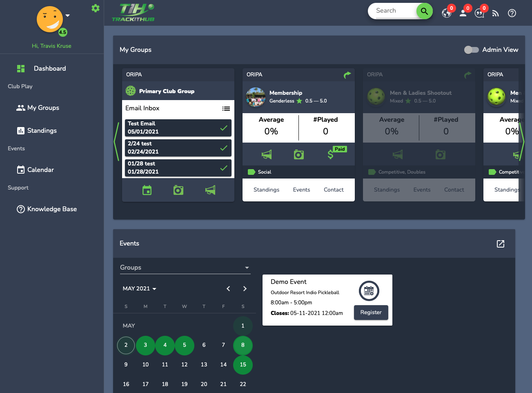Open the Email Inbox list menu icon
The image size is (532, 393).
point(226,109)
